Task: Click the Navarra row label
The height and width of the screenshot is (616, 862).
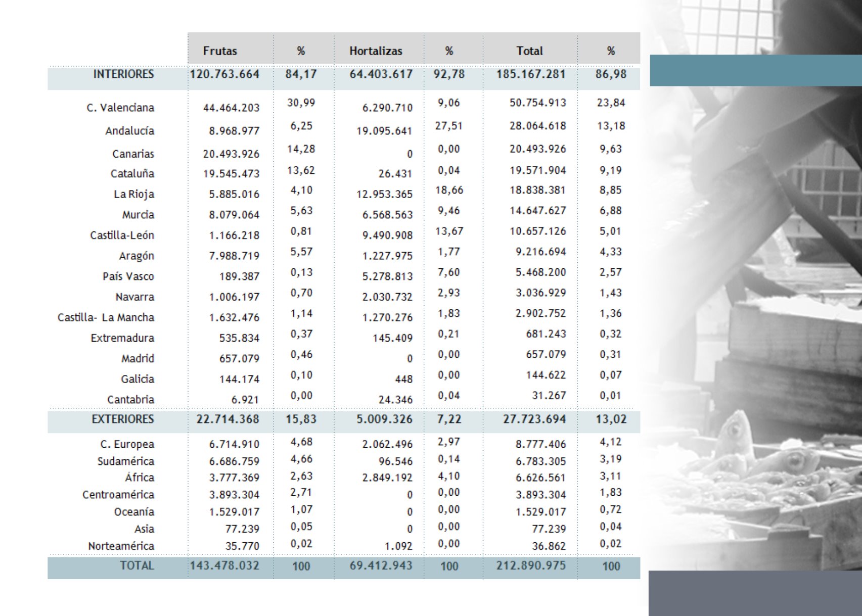Action: click(x=135, y=297)
